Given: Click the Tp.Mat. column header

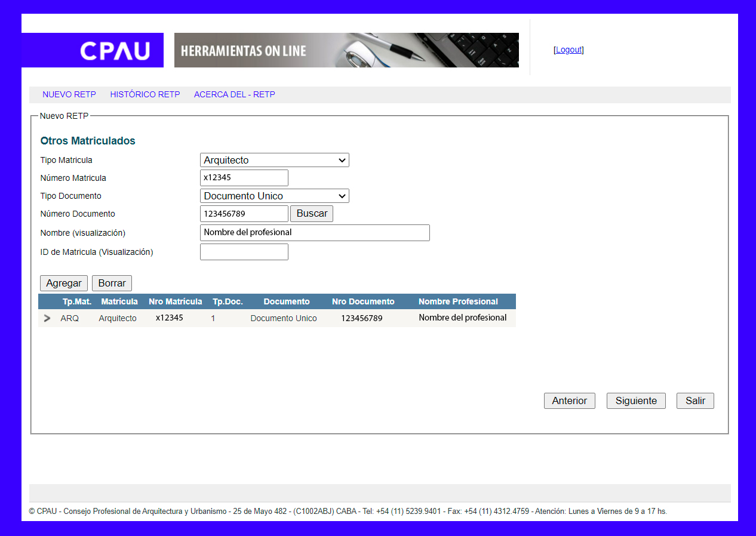Looking at the screenshot, I should tap(77, 301).
